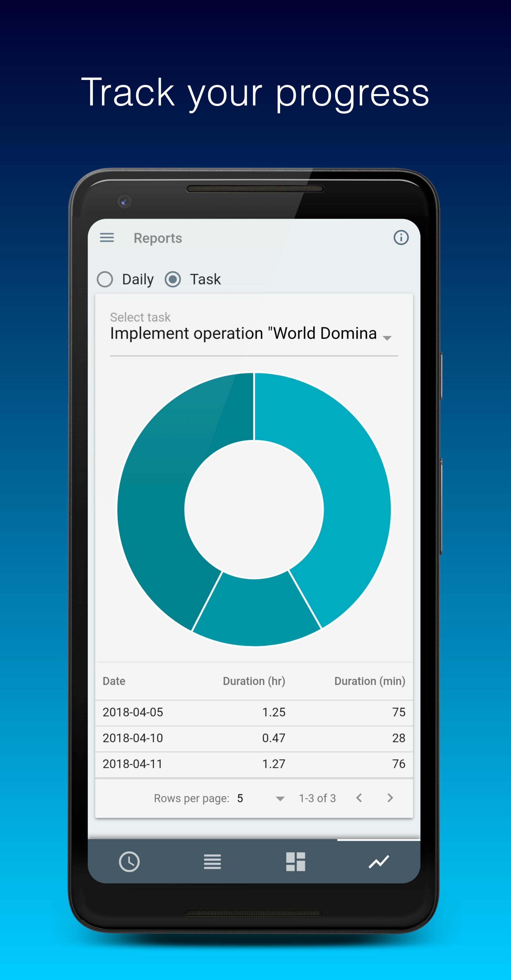Open the timer clock tab icon
This screenshot has width=511, height=980.
pos(129,861)
